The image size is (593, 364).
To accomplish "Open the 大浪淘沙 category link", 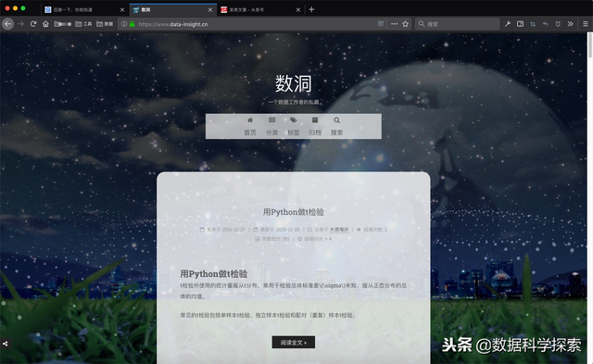I will [339, 230].
